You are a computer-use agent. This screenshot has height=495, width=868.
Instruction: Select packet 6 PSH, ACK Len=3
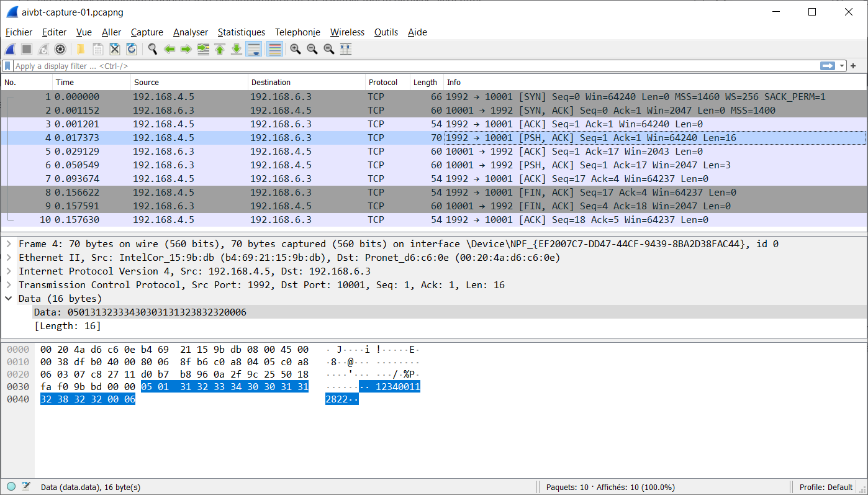tap(433, 165)
